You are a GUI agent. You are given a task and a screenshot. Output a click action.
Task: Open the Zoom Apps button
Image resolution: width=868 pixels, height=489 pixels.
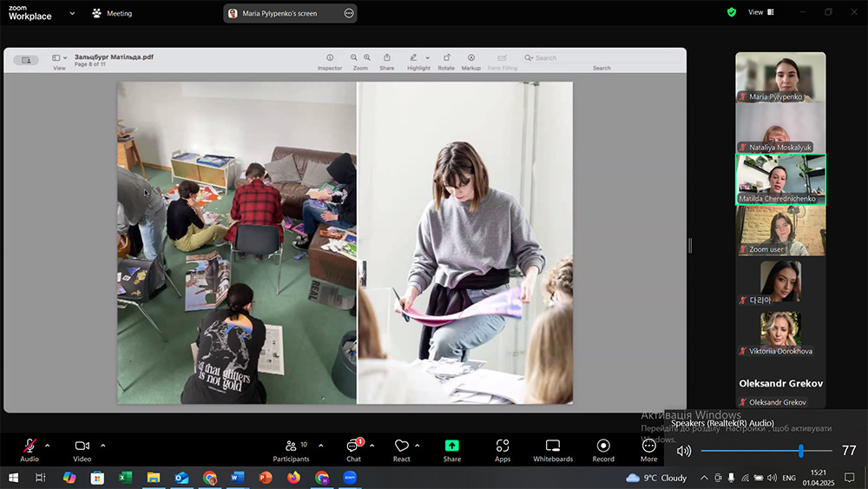[502, 450]
